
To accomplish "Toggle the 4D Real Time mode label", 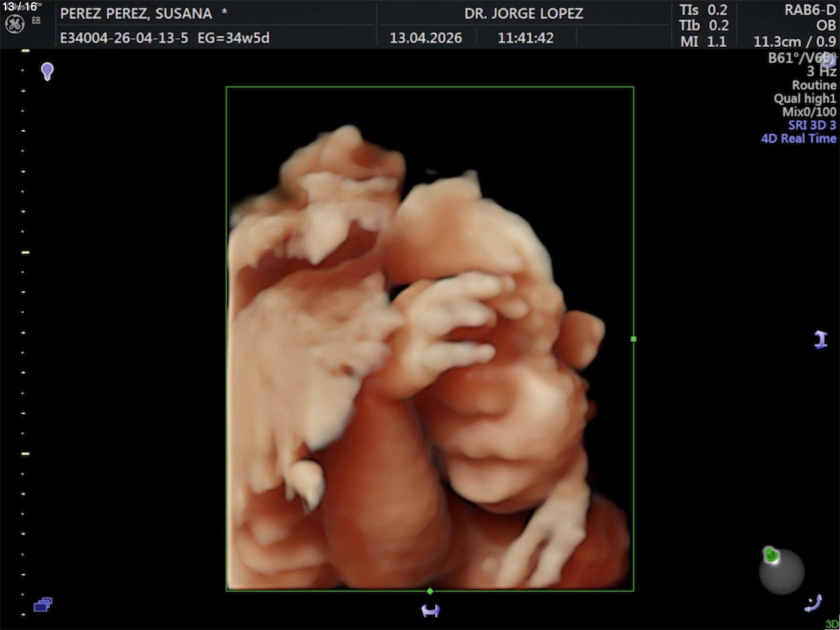I will (x=798, y=139).
